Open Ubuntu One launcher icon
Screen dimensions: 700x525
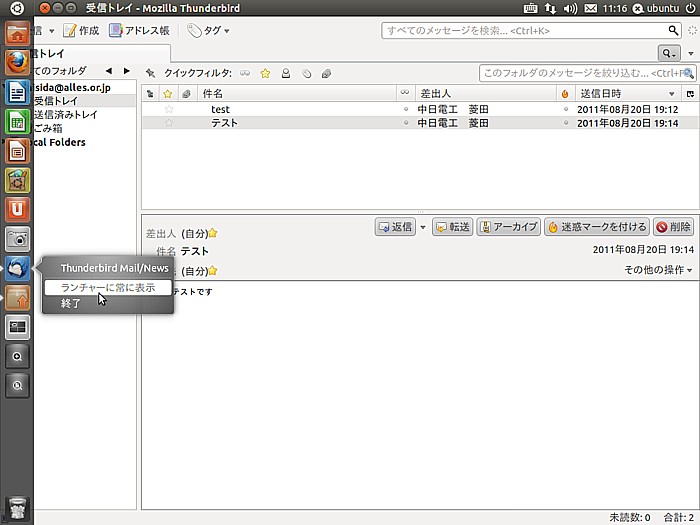(17, 210)
